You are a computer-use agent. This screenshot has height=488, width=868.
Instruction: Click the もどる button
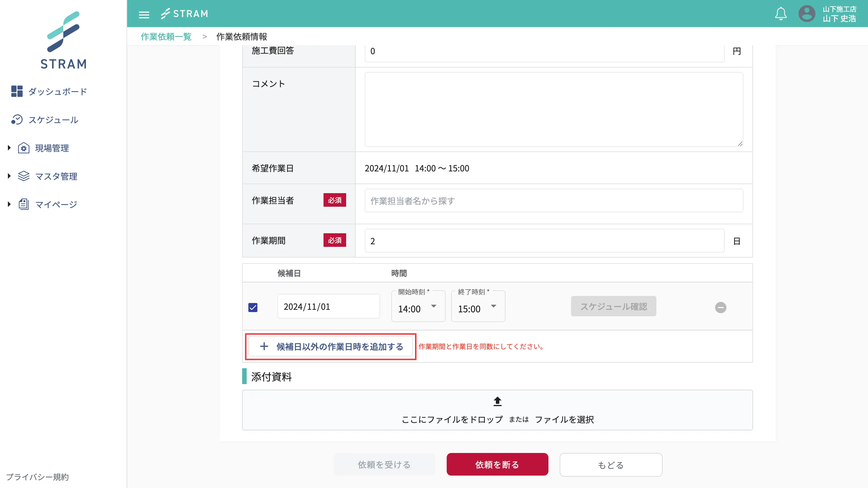click(x=611, y=465)
